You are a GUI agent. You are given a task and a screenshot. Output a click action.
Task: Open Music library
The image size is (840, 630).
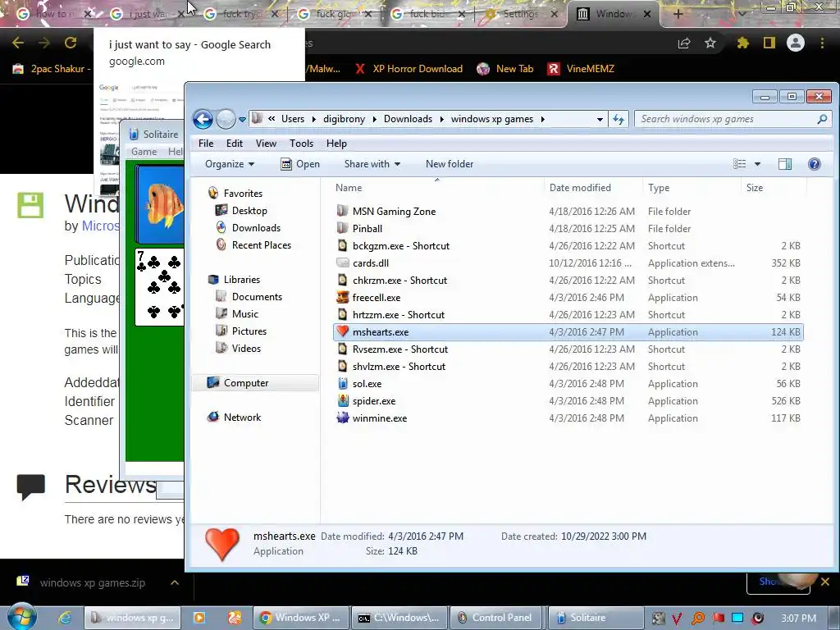tap(244, 314)
